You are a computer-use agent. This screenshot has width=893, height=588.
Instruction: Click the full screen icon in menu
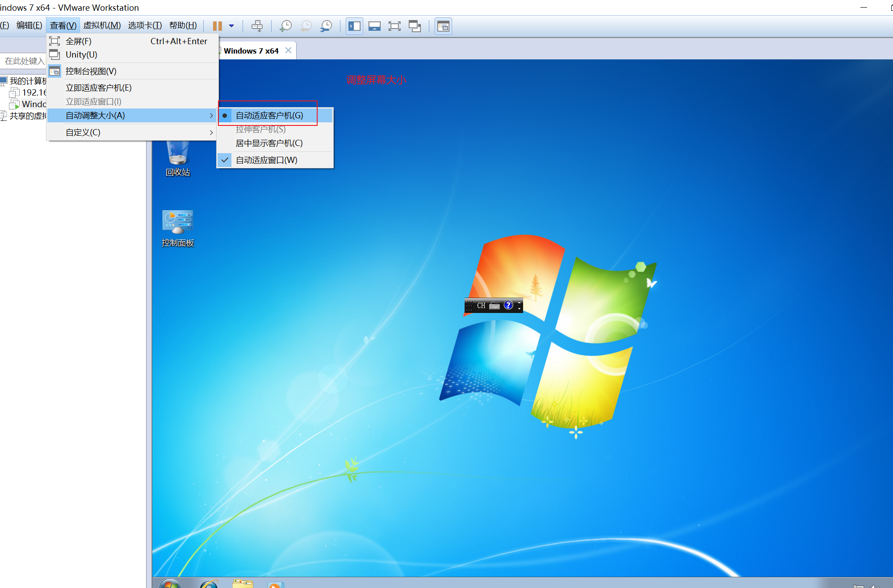[55, 41]
